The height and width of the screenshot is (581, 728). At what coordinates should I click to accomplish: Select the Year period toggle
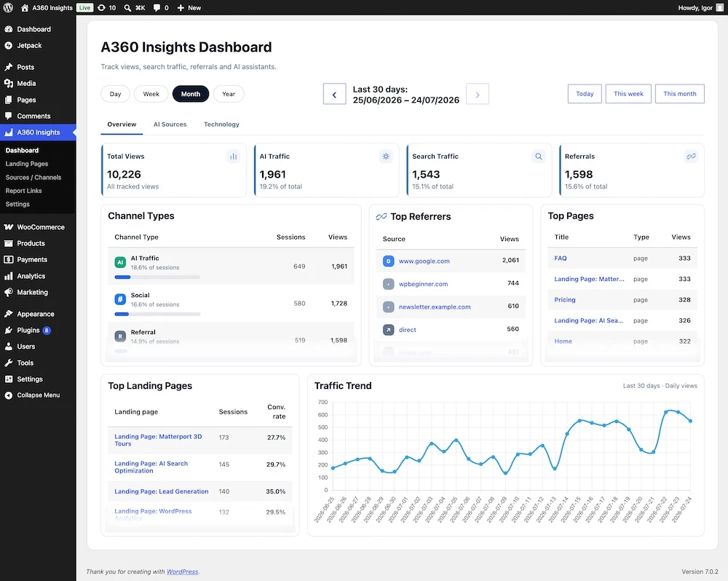pos(229,94)
